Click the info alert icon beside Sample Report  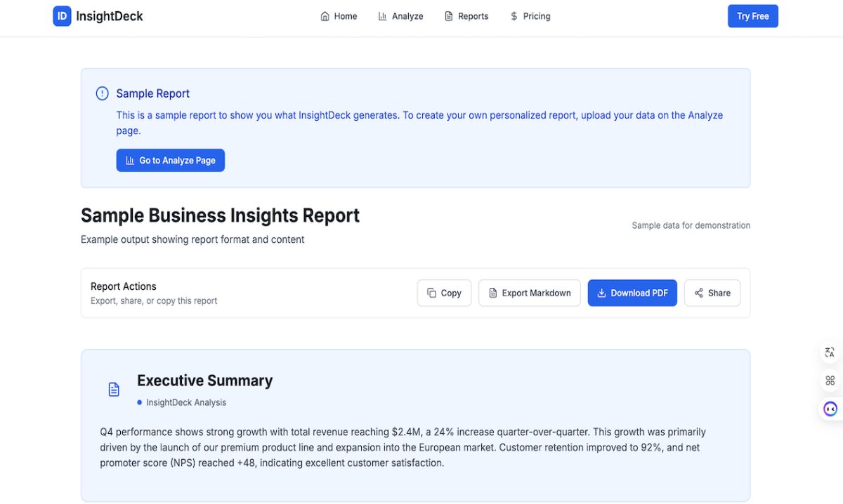(103, 93)
